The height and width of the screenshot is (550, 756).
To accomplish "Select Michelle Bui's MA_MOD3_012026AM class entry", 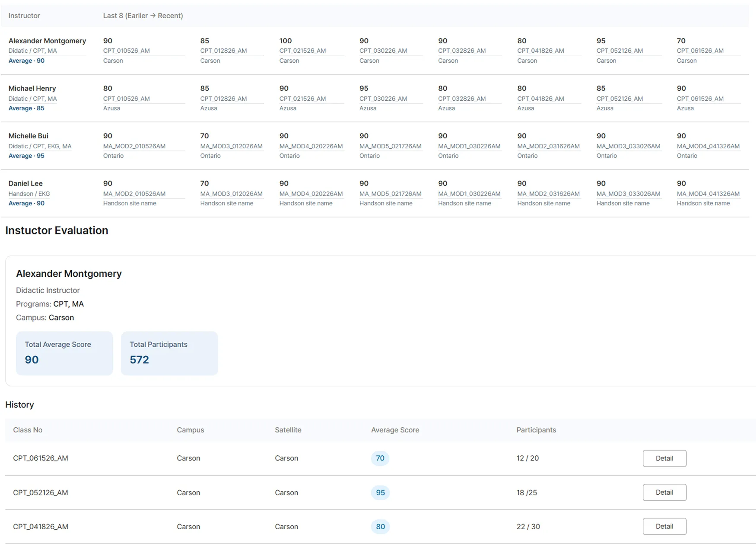I will tap(231, 146).
